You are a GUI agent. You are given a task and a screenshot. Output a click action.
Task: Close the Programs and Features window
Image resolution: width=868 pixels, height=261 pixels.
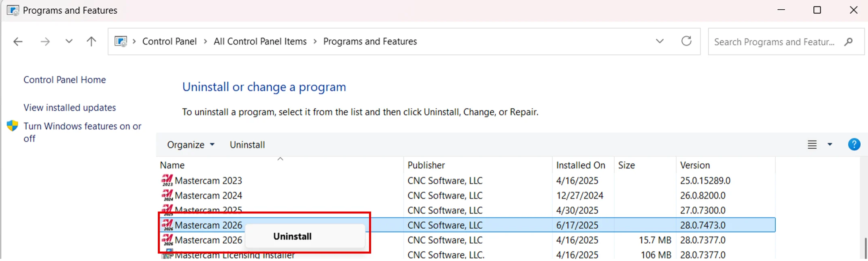tap(853, 10)
